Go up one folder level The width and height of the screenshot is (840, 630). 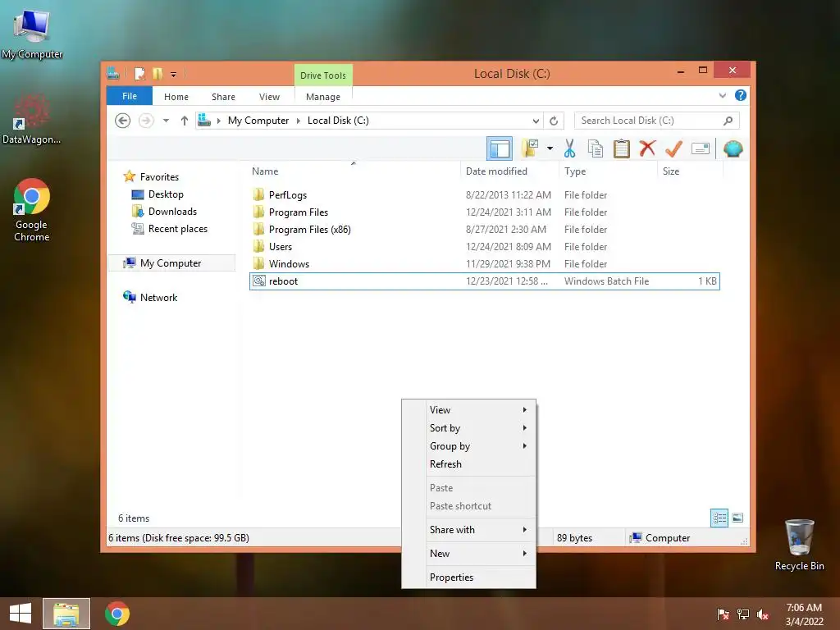pos(185,121)
